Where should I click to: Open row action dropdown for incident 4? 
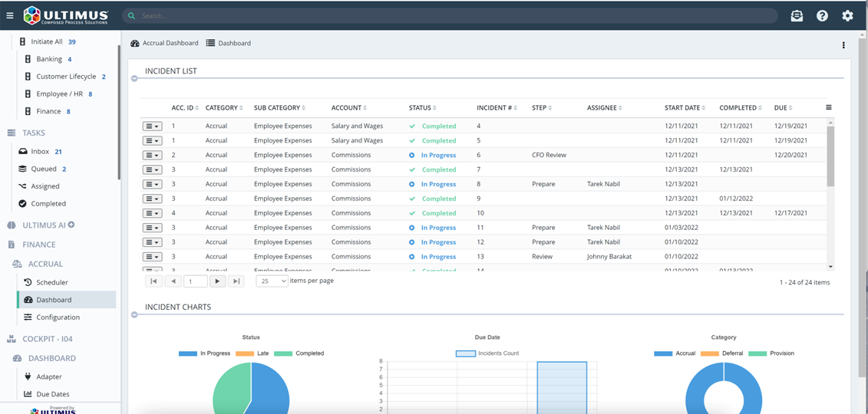pos(152,126)
